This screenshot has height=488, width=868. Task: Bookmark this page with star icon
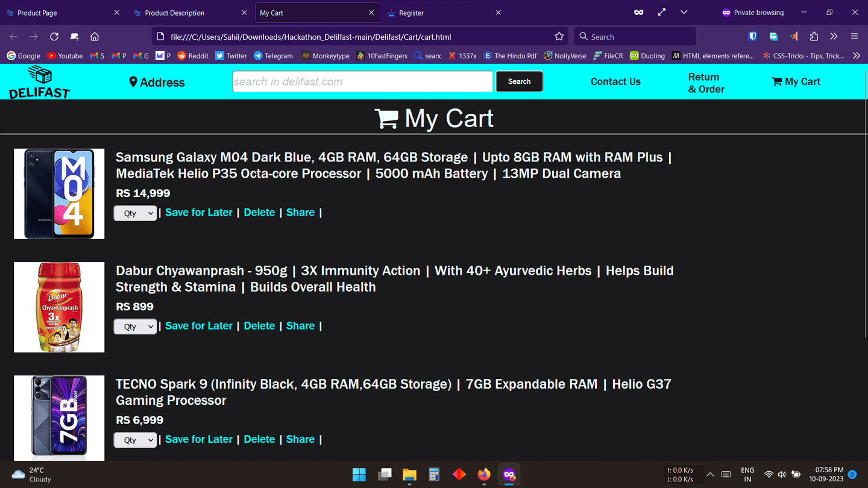pos(559,37)
